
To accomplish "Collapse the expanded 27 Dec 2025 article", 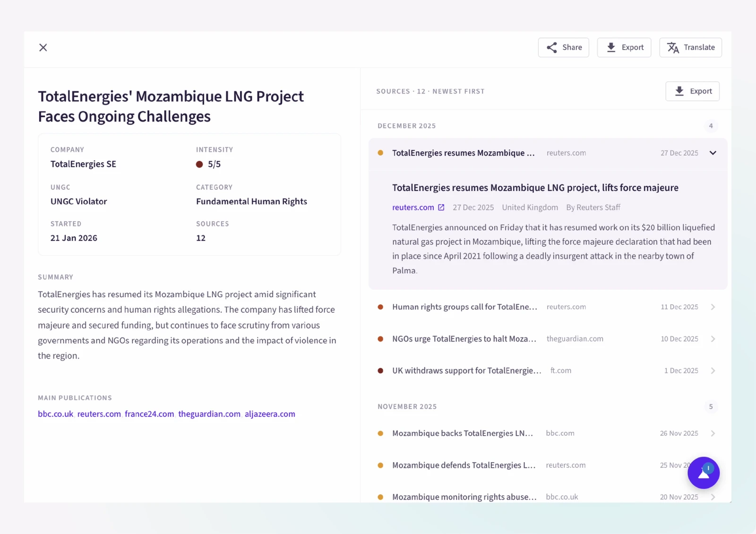I will tap(713, 153).
